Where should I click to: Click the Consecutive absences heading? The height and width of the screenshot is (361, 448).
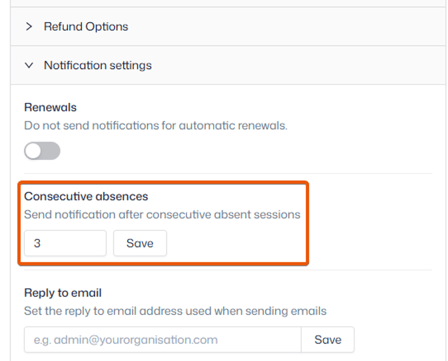pos(86,196)
